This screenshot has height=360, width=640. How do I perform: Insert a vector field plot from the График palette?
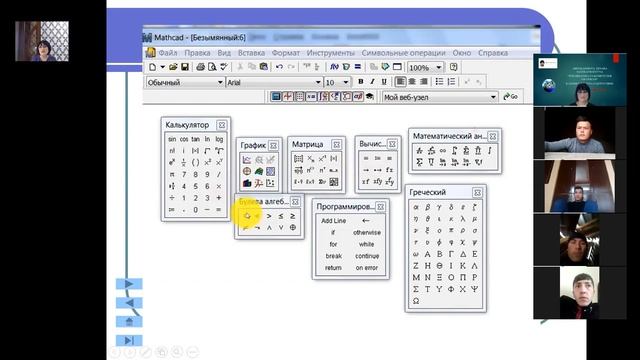pos(270,183)
